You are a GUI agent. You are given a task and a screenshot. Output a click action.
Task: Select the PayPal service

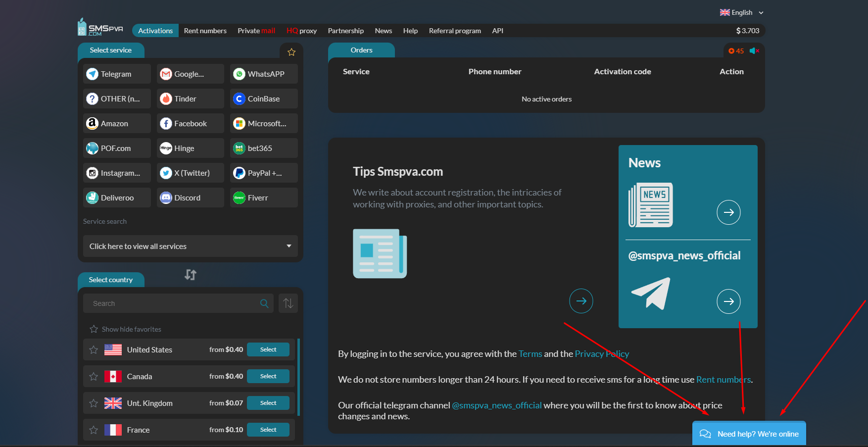click(264, 173)
